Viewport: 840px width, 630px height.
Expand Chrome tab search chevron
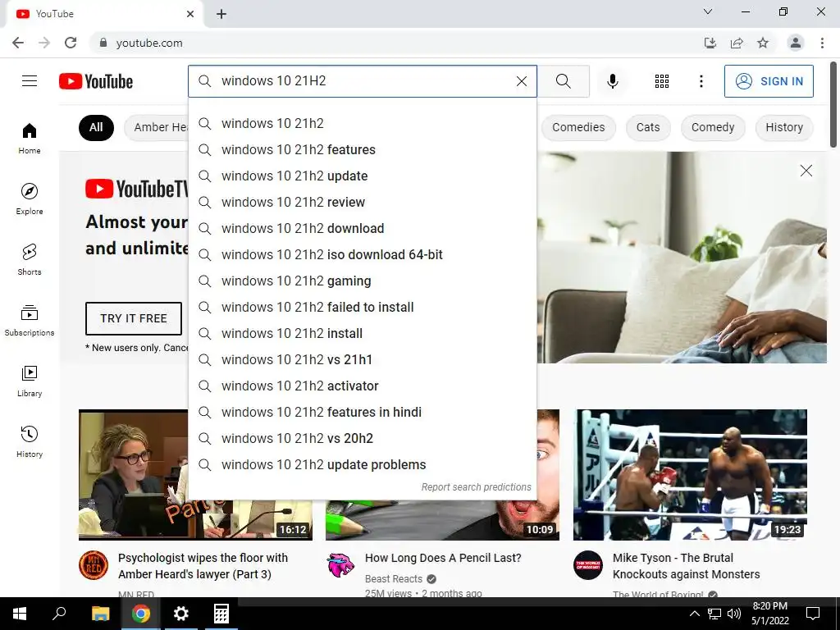[708, 11]
